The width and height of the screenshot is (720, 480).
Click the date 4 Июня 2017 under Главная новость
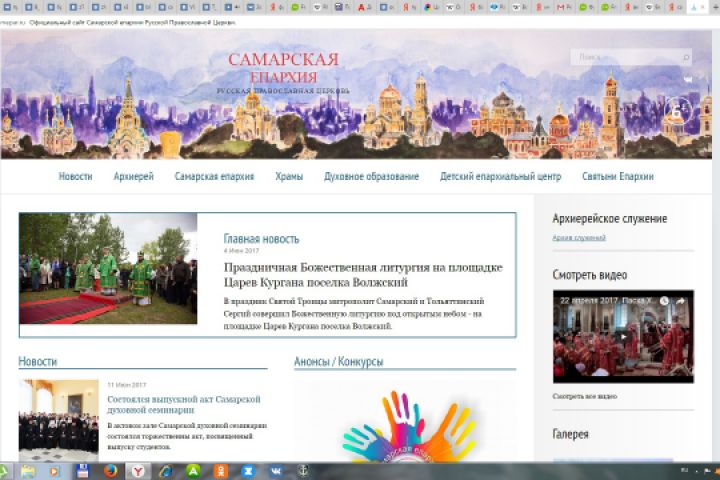pos(241,251)
